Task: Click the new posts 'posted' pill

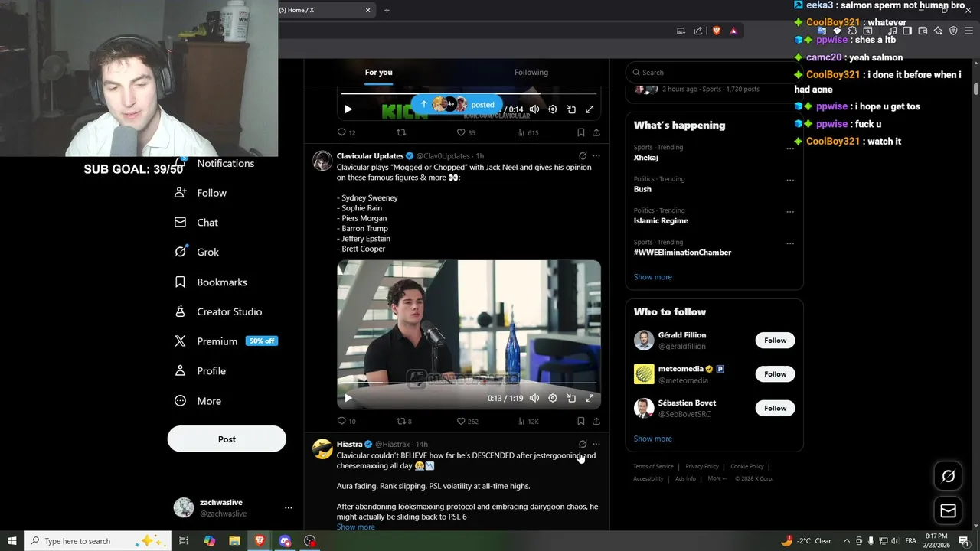Action: tap(457, 105)
